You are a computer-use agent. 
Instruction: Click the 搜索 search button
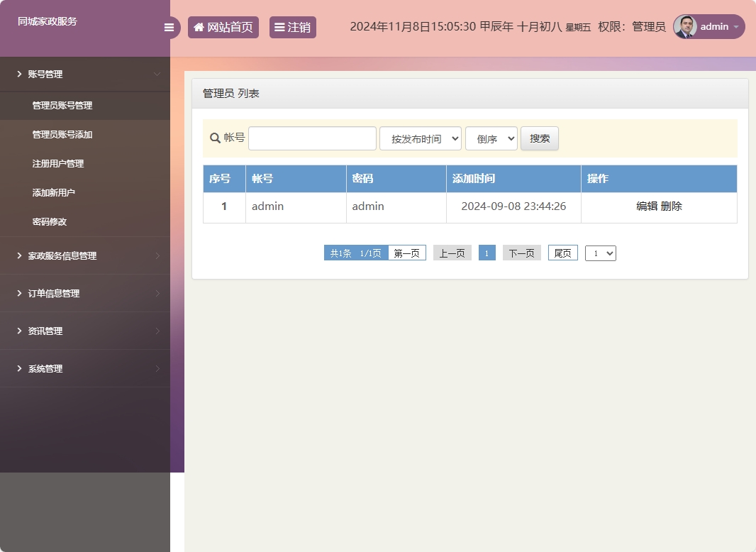click(539, 138)
